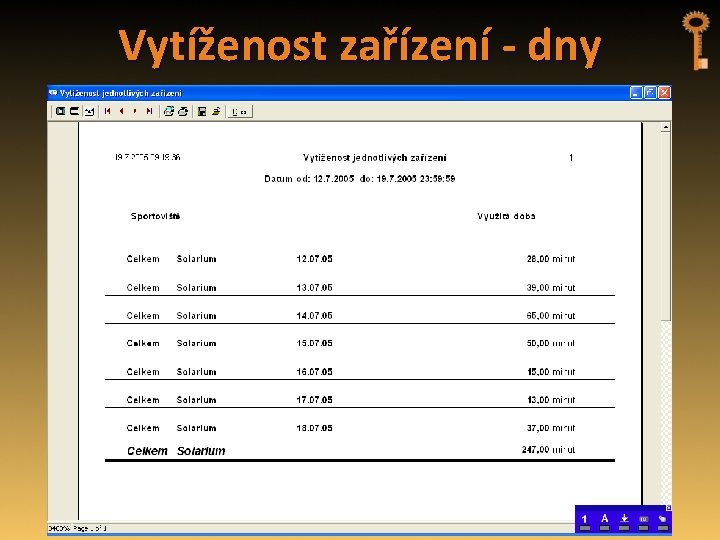The image size is (720, 540).
Task: Click the 'Datum od: 12.7.2005' date range line
Action: coord(360,179)
